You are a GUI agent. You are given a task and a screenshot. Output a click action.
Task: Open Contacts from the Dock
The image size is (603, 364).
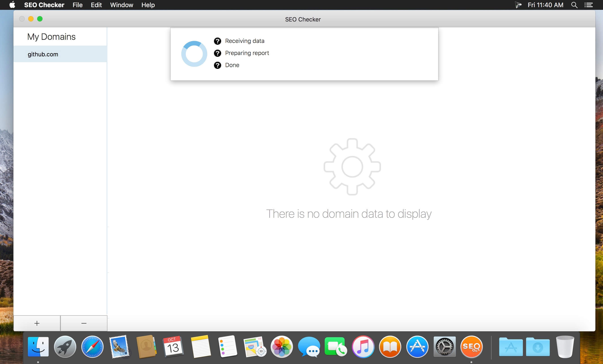[146, 347]
